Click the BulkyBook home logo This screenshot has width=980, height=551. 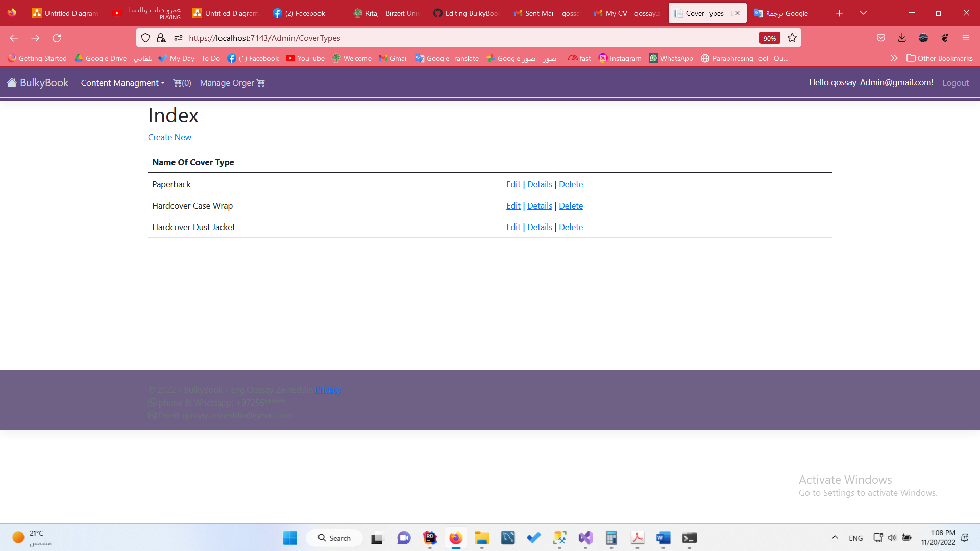click(37, 82)
